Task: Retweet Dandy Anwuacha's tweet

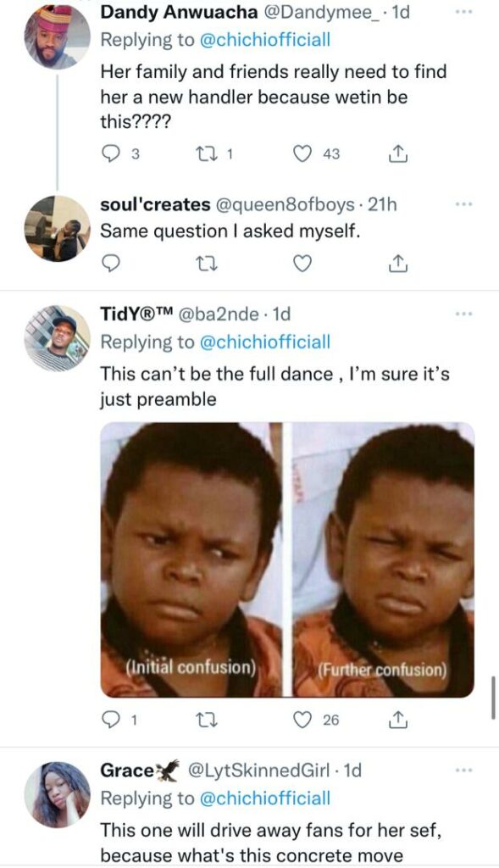Action: [x=207, y=154]
